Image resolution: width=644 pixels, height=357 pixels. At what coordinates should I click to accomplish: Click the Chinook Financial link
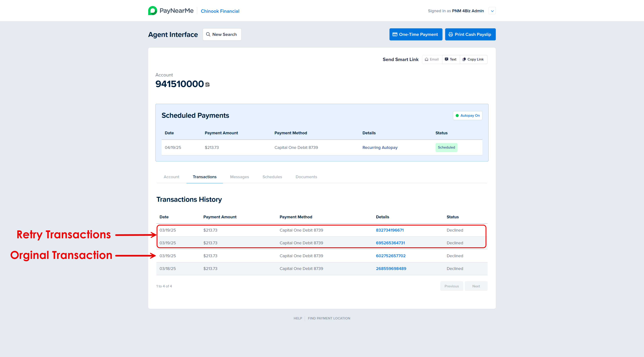coord(220,11)
